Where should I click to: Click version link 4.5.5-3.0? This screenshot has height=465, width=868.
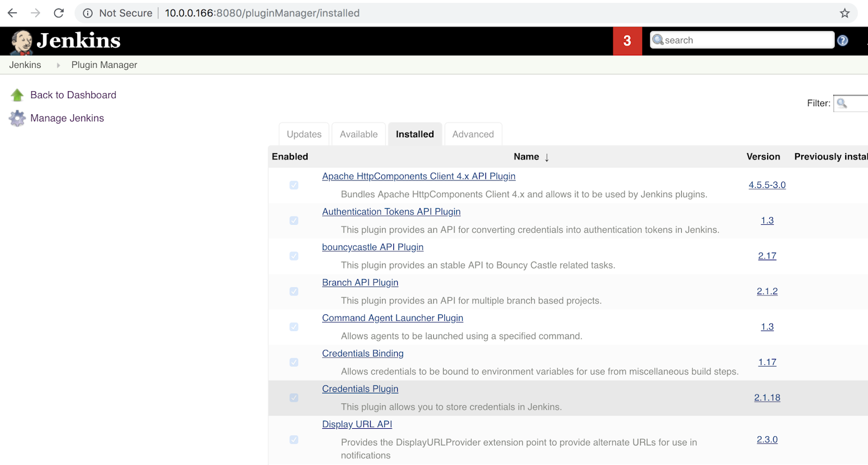tap(767, 185)
